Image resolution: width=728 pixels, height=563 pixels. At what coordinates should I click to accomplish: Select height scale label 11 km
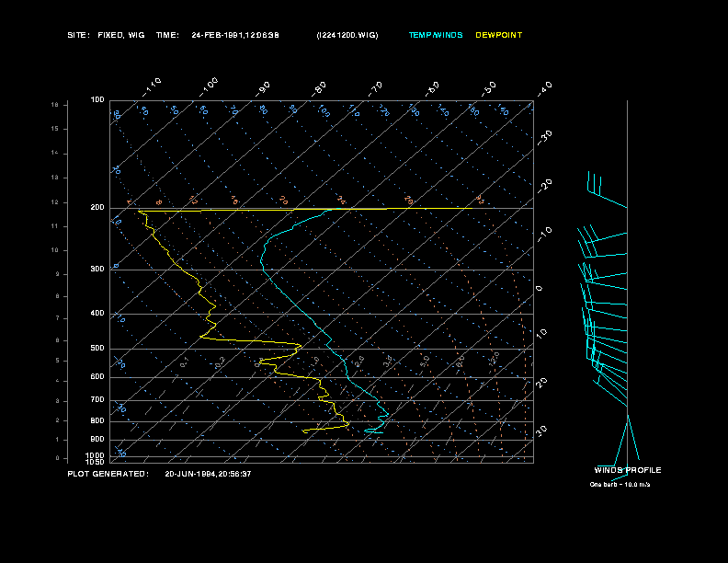(55, 226)
